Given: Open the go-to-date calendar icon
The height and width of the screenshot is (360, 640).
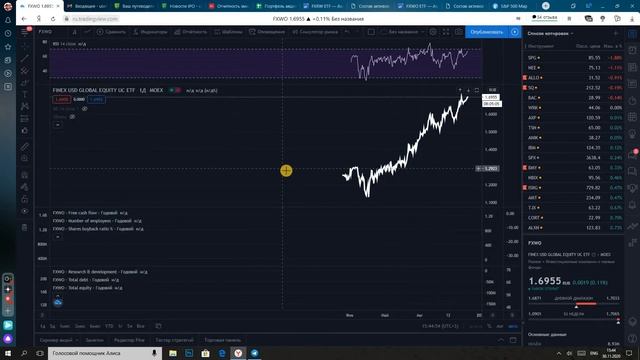Looking at the screenshot, I should point(158,326).
